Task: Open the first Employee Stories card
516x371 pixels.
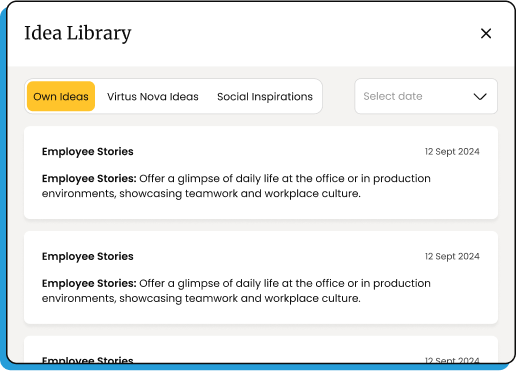Action: pos(261,173)
